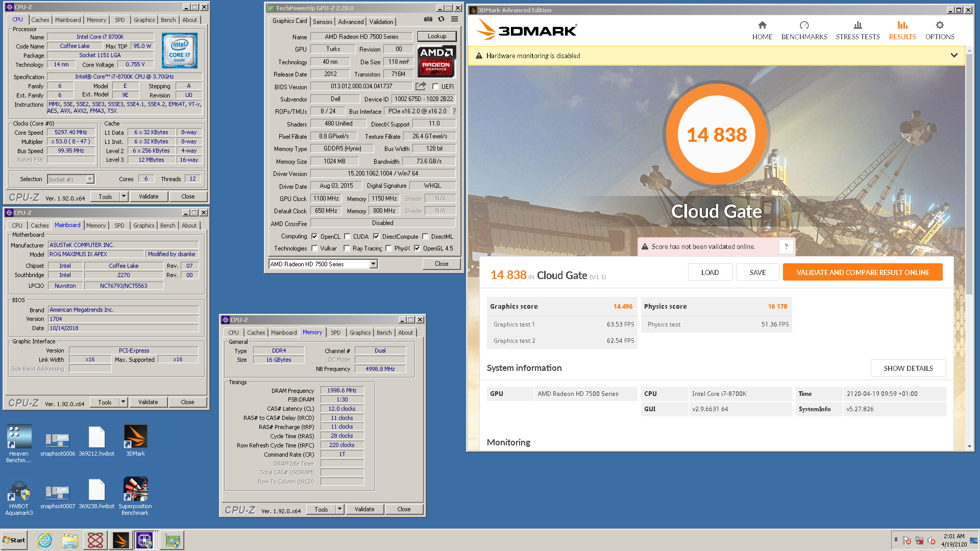Open 3DMark BENCHMARKS section
The width and height of the screenshot is (980, 551).
coord(804,31)
